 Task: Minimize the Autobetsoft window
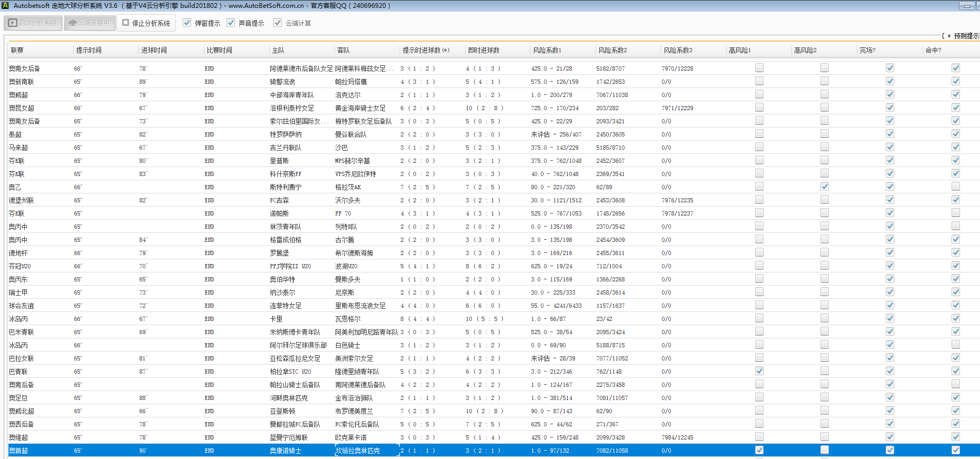point(967,6)
